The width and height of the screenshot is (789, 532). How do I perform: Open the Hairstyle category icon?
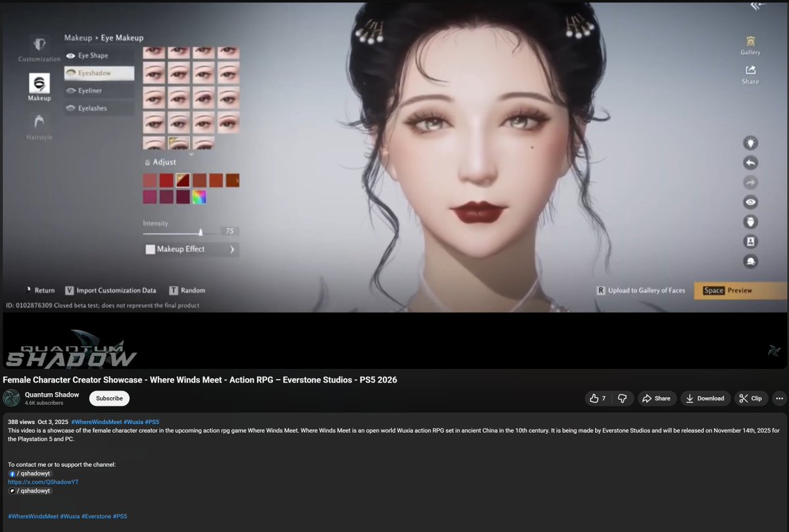(x=39, y=122)
